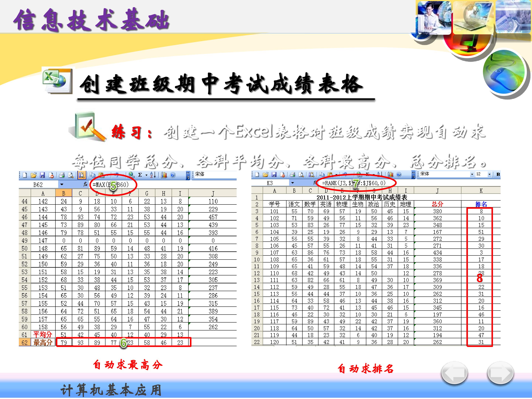
Task: Expand the AutoSum dropdown arrow in left toolbar
Action: 146,175
